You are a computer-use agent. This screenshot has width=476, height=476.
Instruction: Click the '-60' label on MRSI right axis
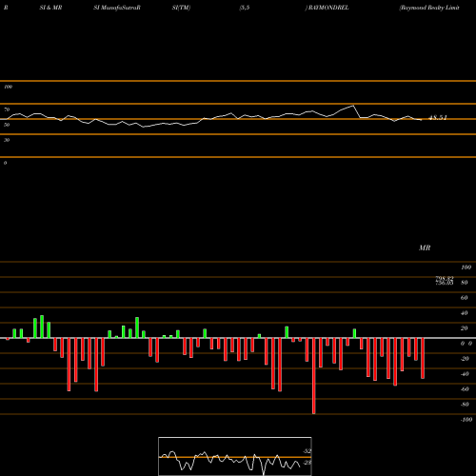[x=465, y=389]
